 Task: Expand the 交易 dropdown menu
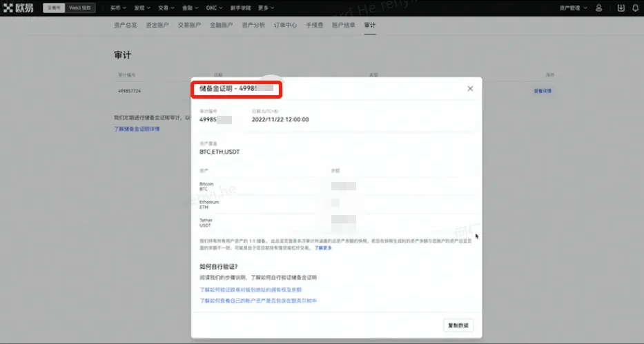point(166,8)
